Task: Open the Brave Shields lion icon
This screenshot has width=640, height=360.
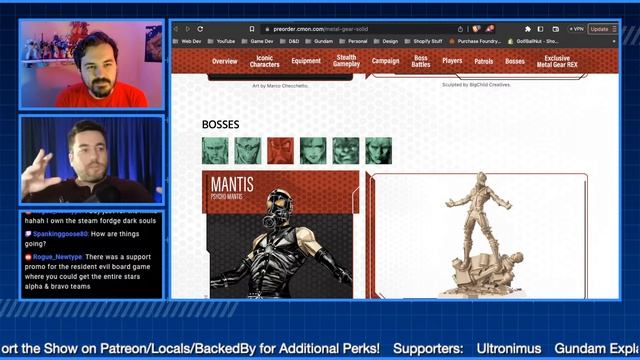Action: pos(476,29)
